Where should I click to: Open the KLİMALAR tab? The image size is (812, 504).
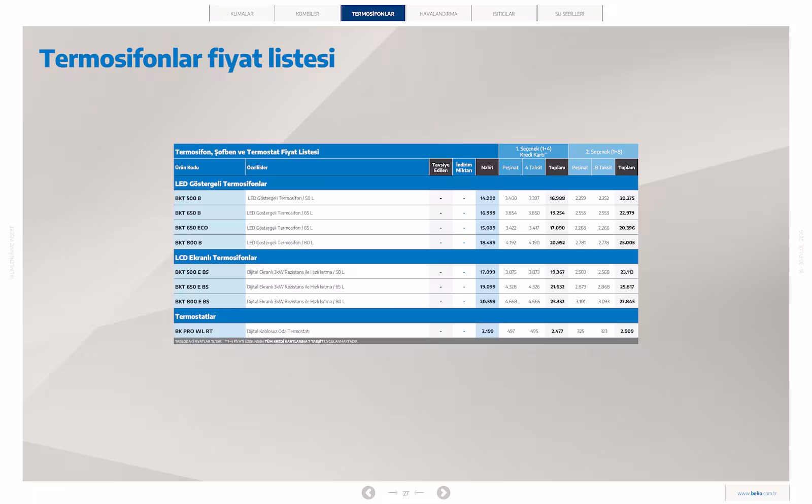[242, 14]
